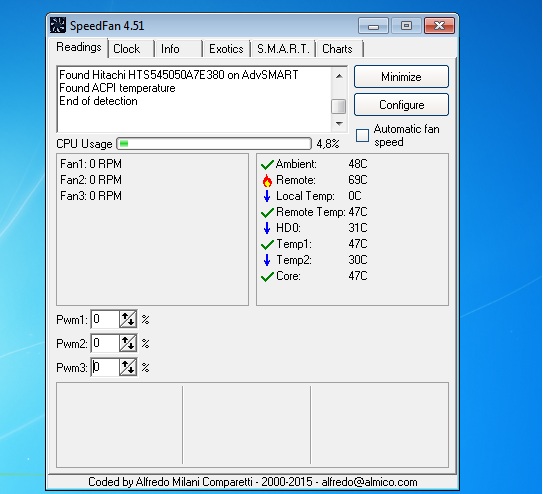Switch to the Exotics tab
The image size is (543, 494).
click(x=226, y=49)
